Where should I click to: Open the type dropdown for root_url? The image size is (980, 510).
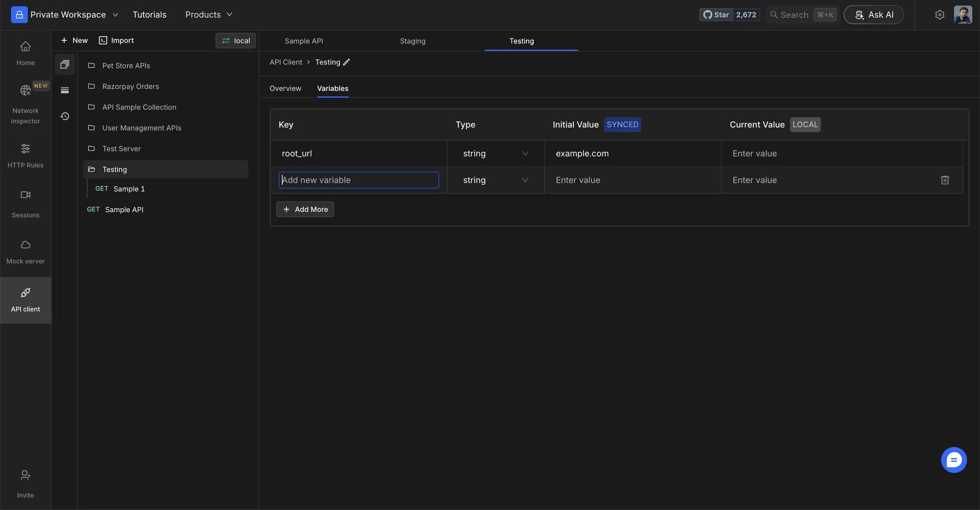[x=495, y=154]
